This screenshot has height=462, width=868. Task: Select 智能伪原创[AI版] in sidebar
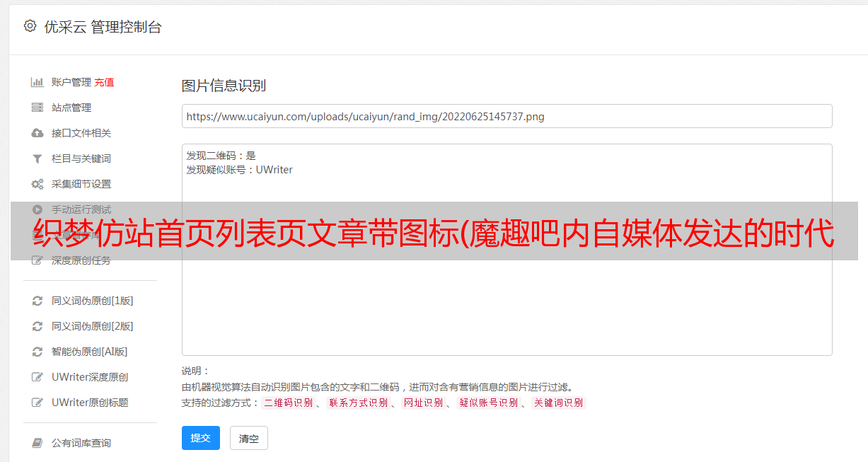[x=90, y=352]
